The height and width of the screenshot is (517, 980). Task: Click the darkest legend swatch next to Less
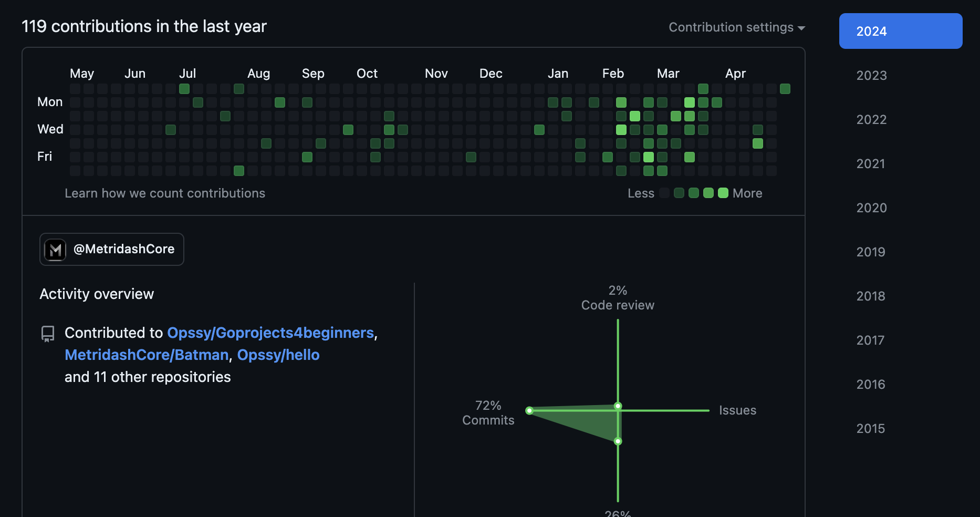(x=664, y=193)
